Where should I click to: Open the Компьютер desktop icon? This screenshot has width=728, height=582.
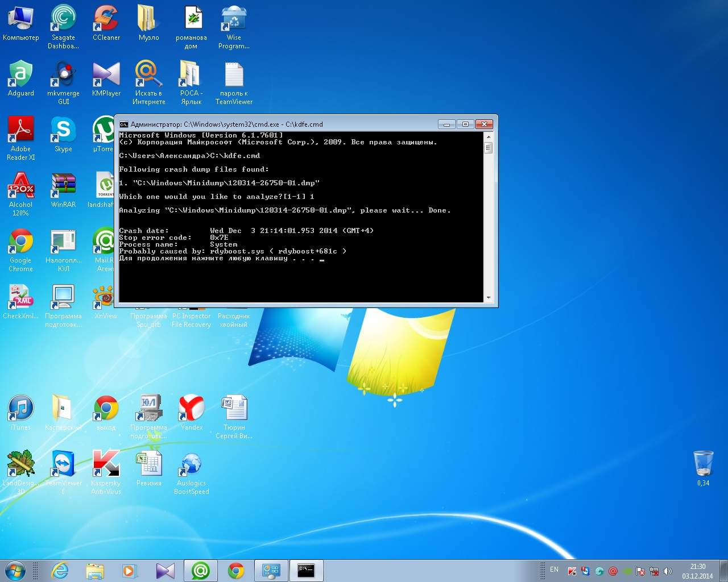(20, 23)
